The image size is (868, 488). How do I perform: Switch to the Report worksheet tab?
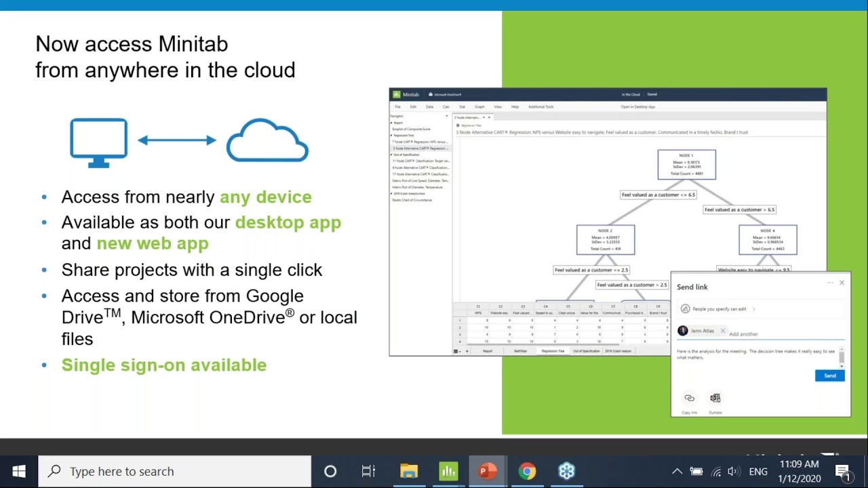488,351
